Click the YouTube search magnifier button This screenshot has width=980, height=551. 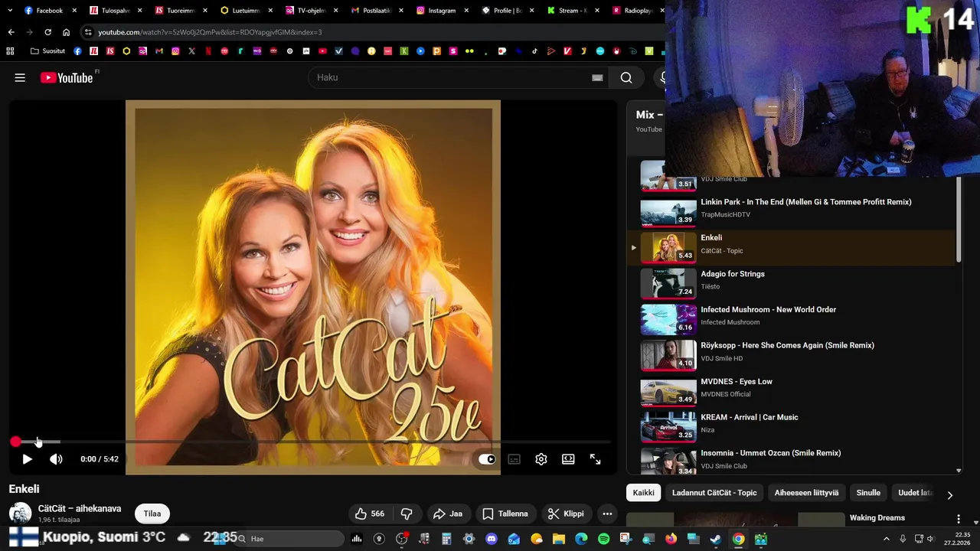pyautogui.click(x=626, y=77)
